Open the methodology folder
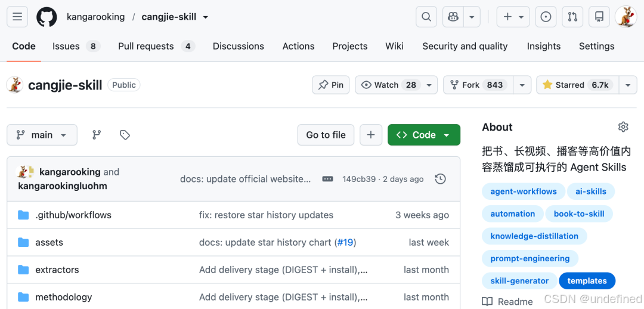This screenshot has height=309, width=644. (64, 297)
